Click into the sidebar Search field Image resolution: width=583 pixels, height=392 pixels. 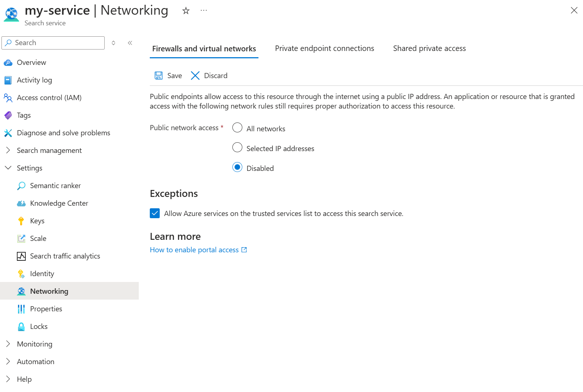tap(53, 43)
